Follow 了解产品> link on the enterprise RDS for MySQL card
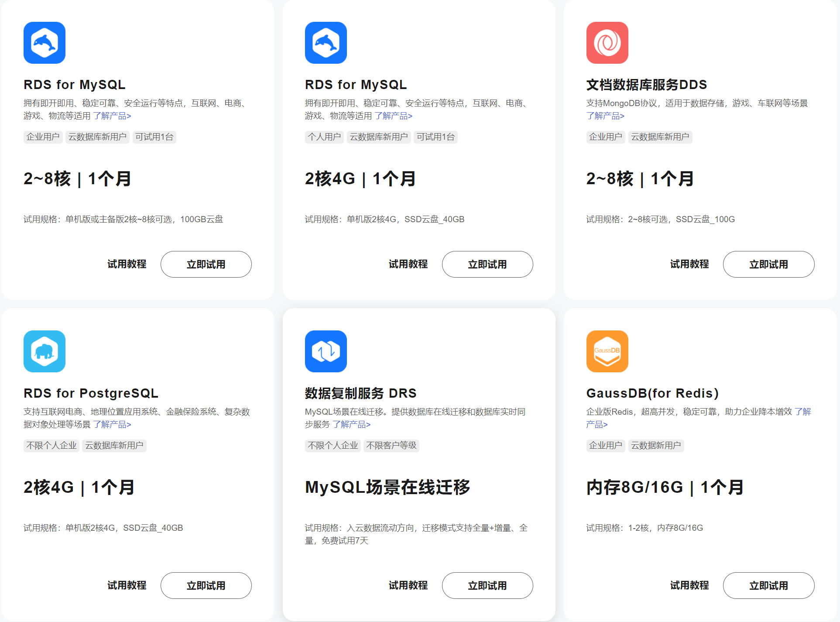The image size is (840, 622). click(112, 116)
